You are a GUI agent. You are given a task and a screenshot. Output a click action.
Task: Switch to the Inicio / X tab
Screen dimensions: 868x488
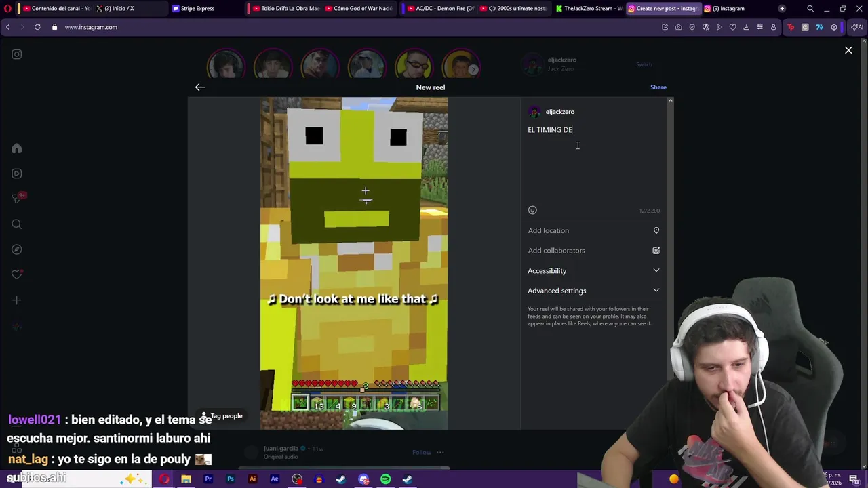(129, 9)
